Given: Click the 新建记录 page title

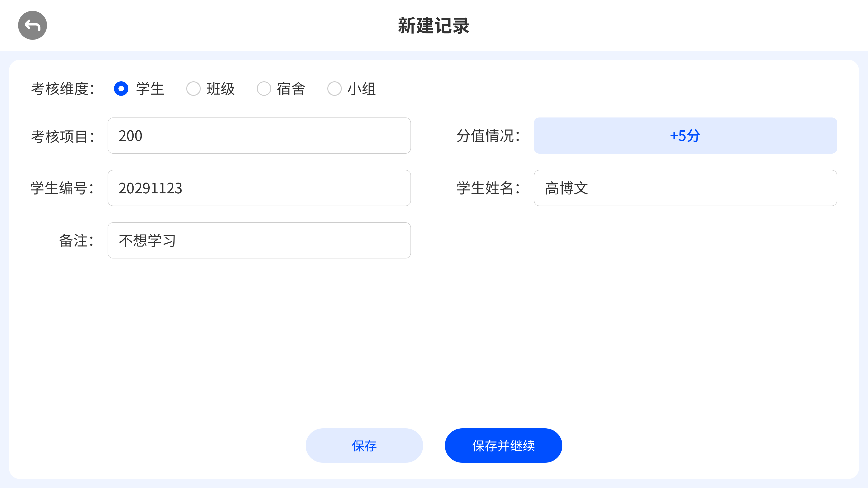Looking at the screenshot, I should (434, 26).
